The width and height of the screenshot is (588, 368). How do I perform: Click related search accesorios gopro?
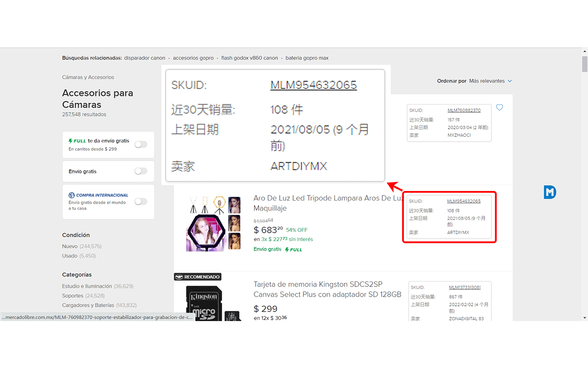tap(193, 58)
